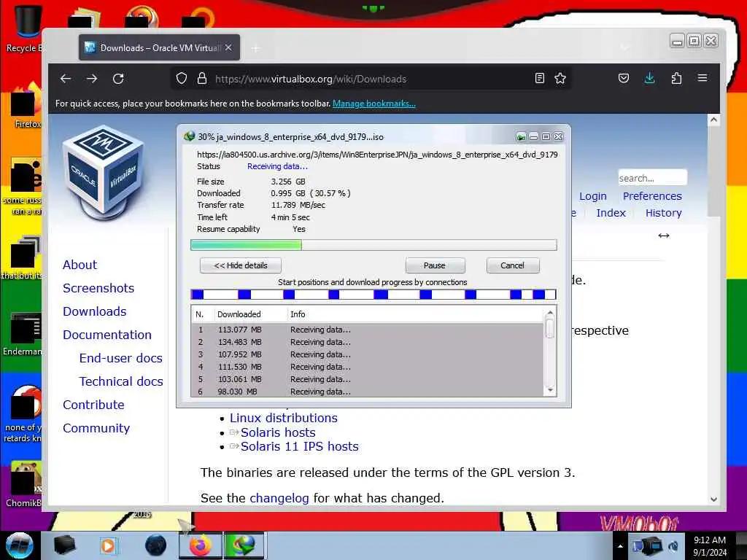Open the Documentation sidebar link
This screenshot has height=560, width=747.
click(x=107, y=335)
